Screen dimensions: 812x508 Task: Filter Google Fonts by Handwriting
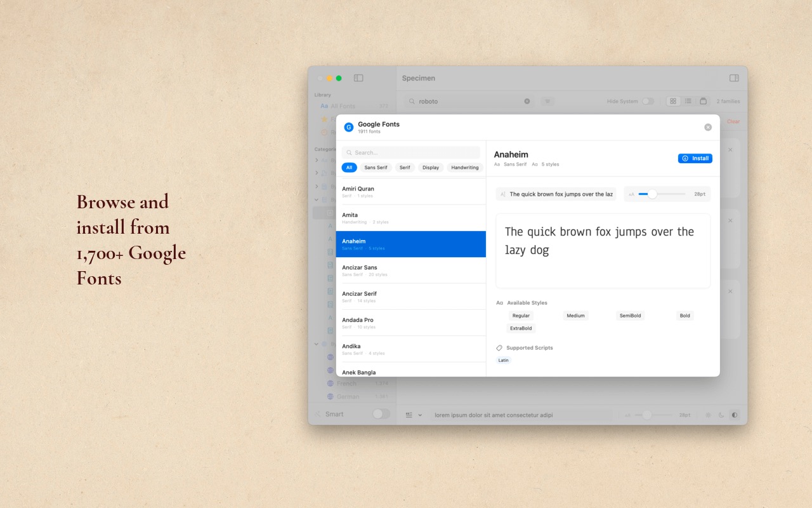465,168
